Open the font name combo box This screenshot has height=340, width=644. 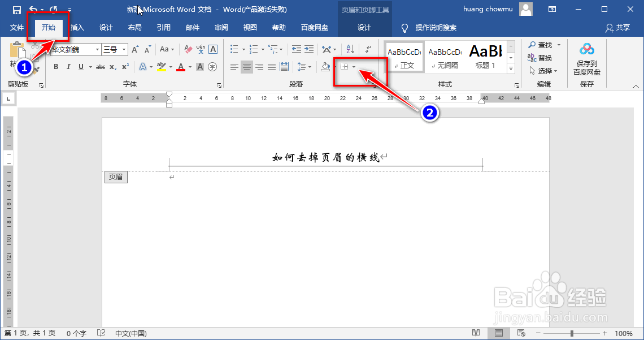click(x=76, y=49)
